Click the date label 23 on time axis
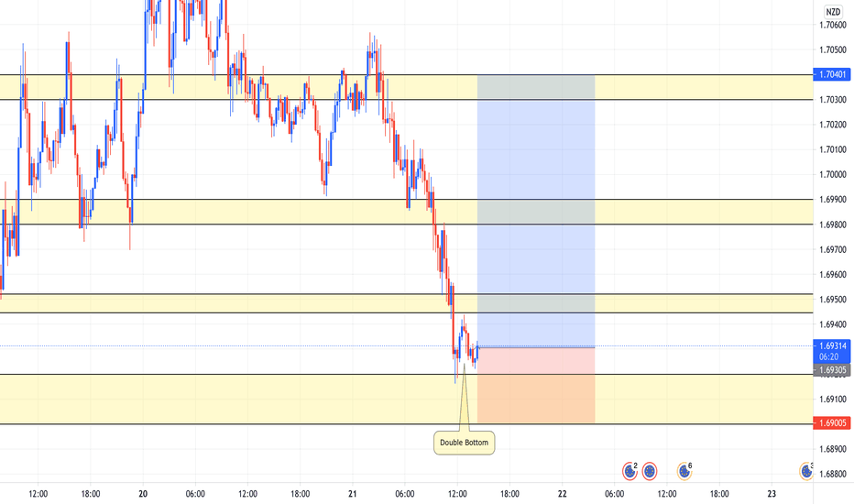The width and height of the screenshot is (854, 504). point(772,494)
